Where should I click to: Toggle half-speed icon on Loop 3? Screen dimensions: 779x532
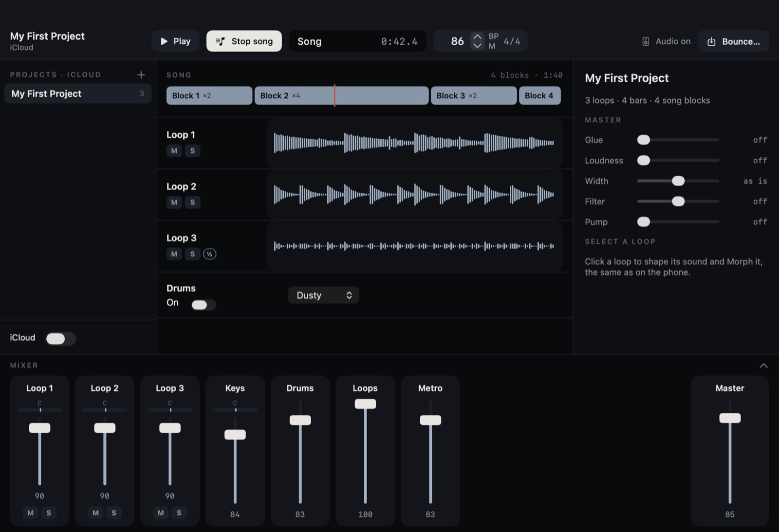tap(210, 254)
